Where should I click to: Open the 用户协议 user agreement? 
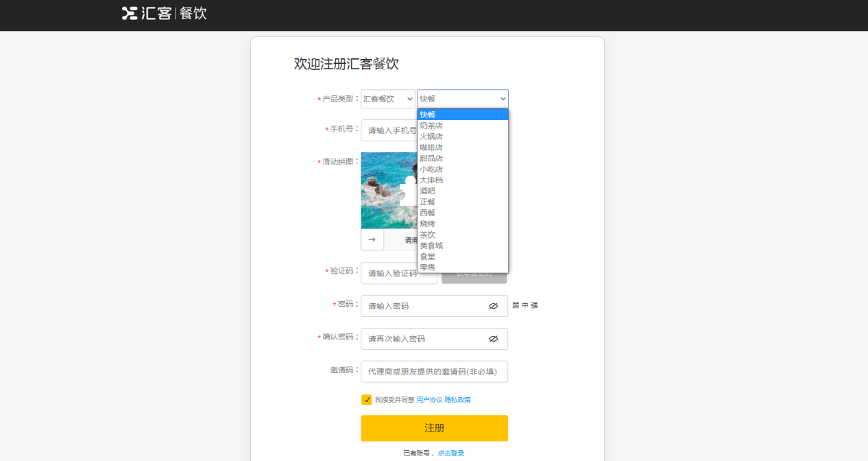click(429, 399)
